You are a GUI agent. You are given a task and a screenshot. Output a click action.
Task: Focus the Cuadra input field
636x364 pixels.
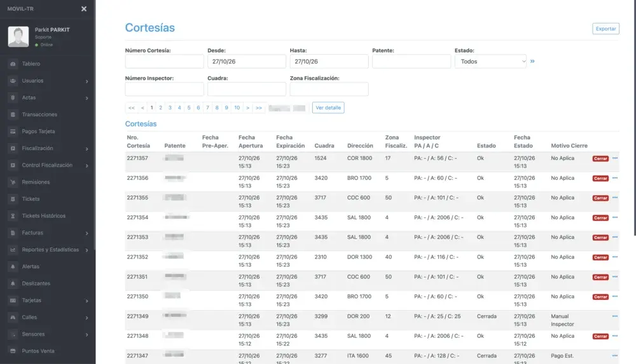tap(247, 89)
